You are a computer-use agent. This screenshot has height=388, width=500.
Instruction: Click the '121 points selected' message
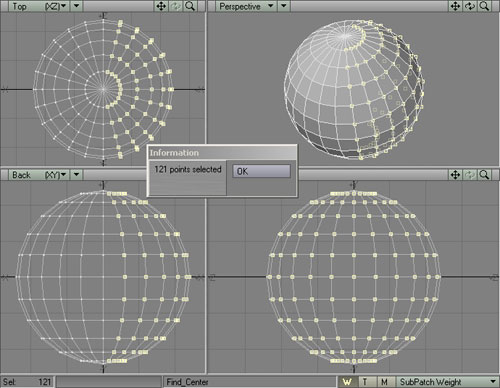click(188, 169)
